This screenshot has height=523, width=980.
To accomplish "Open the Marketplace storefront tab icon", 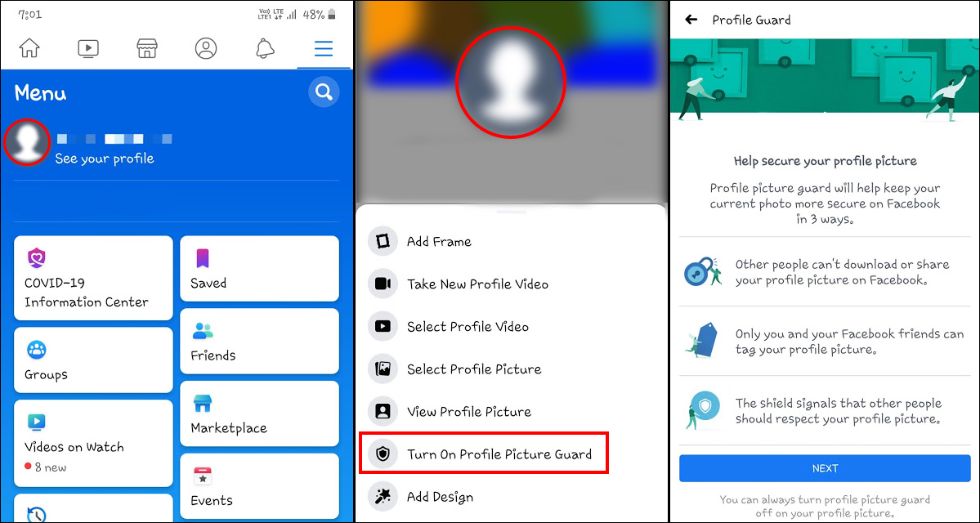I will (147, 48).
